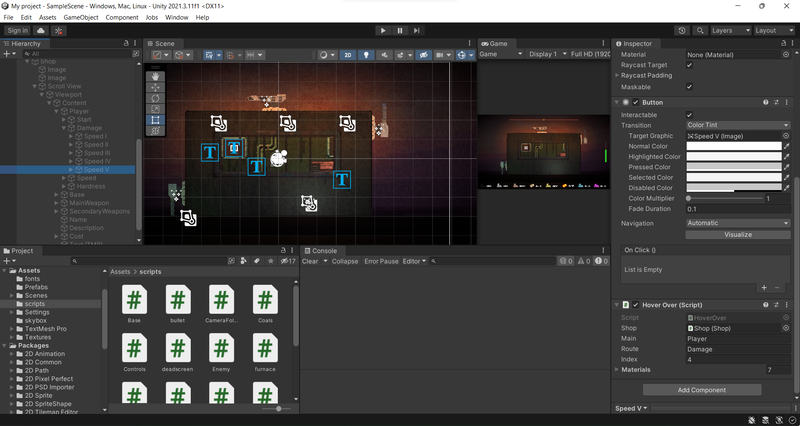The image size is (800, 426).
Task: Disable the Raycast Target checkbox
Action: click(x=689, y=65)
